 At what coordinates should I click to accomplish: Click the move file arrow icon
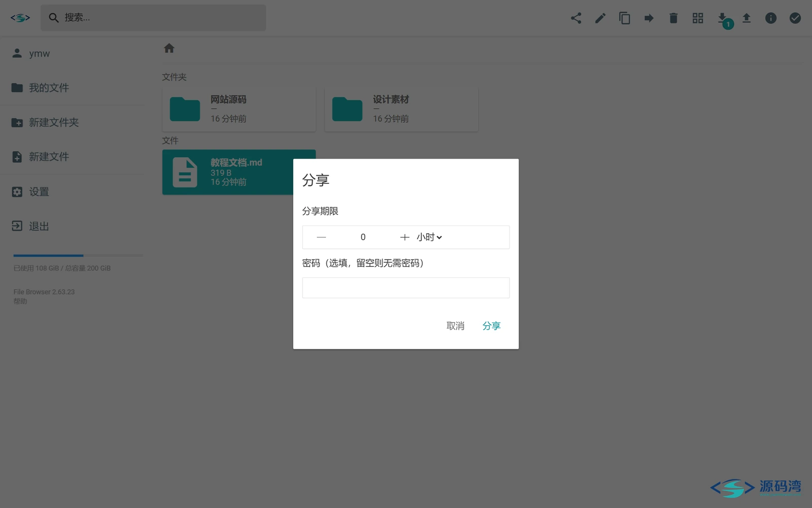649,18
